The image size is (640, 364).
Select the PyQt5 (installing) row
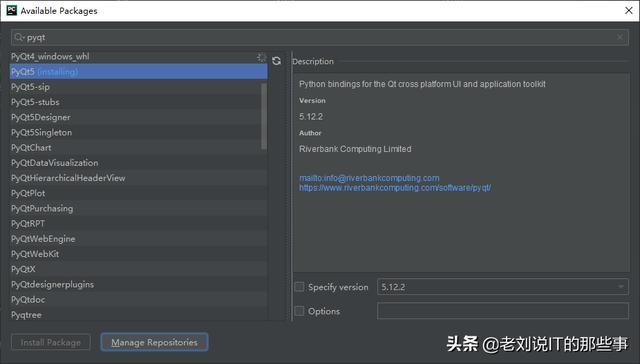coord(139,72)
